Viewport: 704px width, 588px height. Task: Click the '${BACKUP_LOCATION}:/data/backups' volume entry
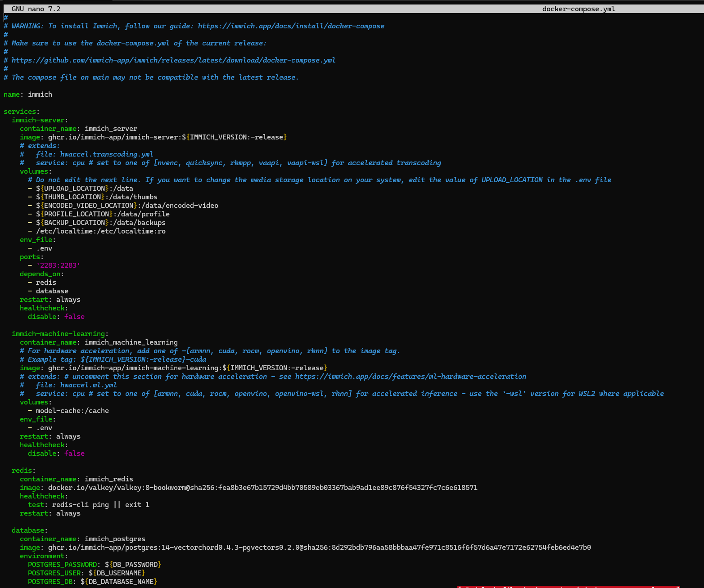[x=97, y=223]
